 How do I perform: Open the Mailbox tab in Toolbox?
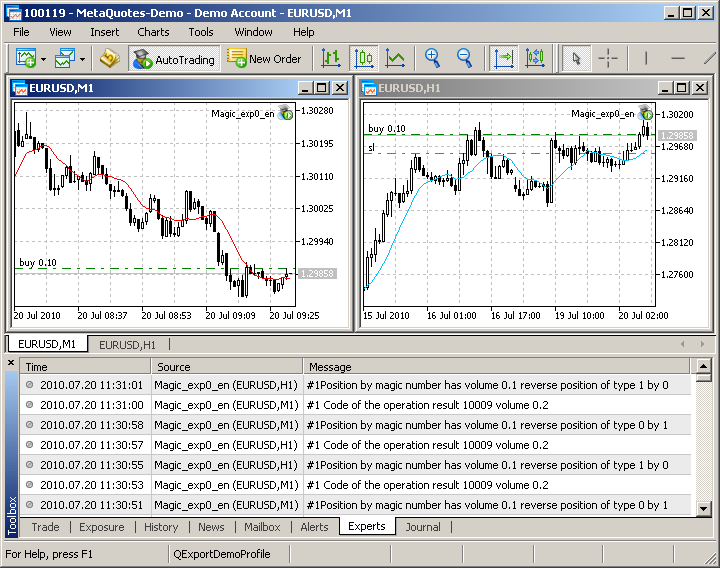pos(262,527)
